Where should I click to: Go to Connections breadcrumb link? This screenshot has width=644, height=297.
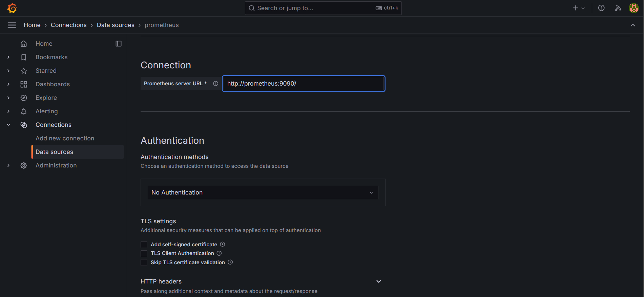tap(69, 25)
